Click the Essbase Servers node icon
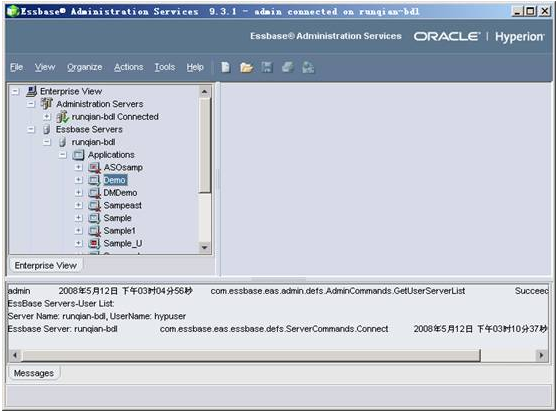557x414 pixels. click(46, 129)
